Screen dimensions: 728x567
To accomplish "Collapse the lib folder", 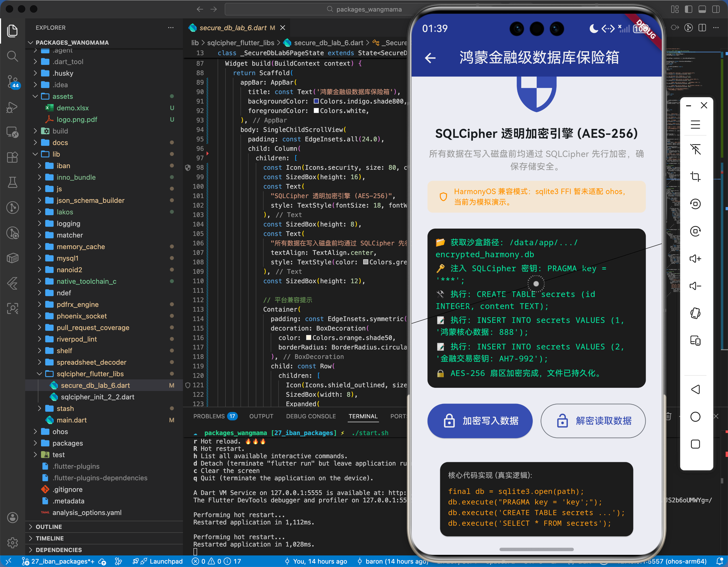I will 35,154.
